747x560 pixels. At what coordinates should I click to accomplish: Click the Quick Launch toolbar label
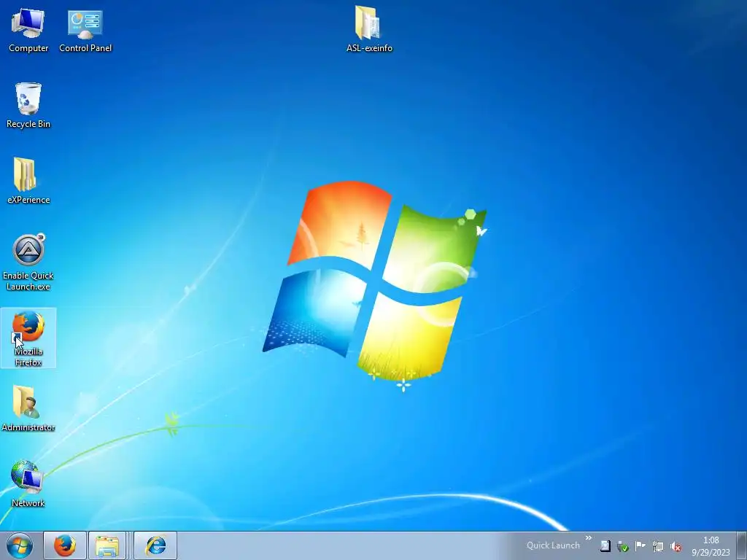coord(553,545)
